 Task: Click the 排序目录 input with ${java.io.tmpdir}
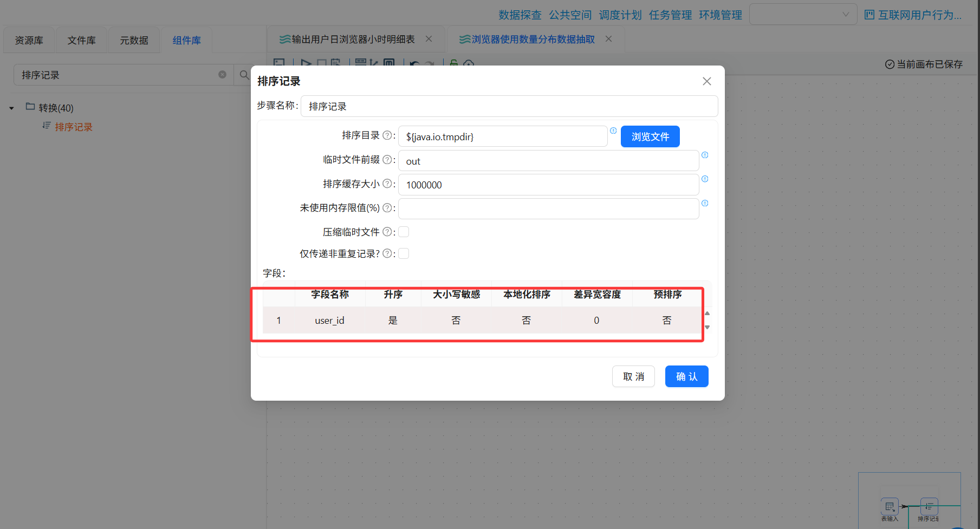point(503,136)
